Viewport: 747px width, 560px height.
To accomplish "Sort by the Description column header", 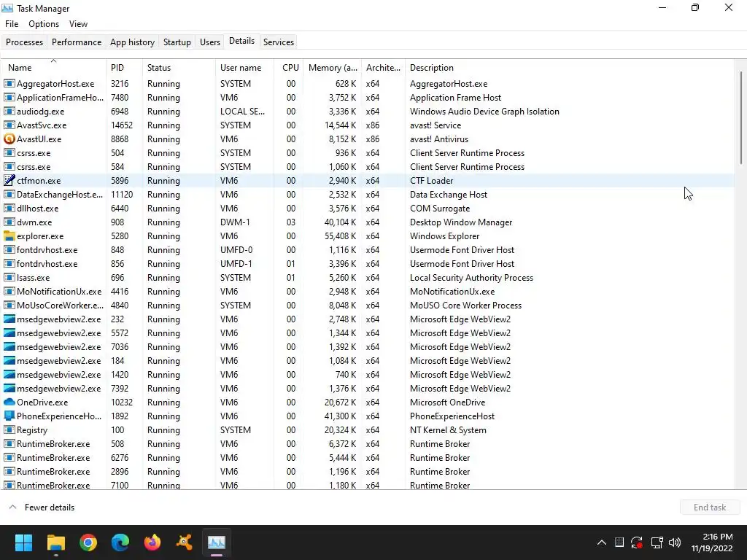I will (569, 68).
